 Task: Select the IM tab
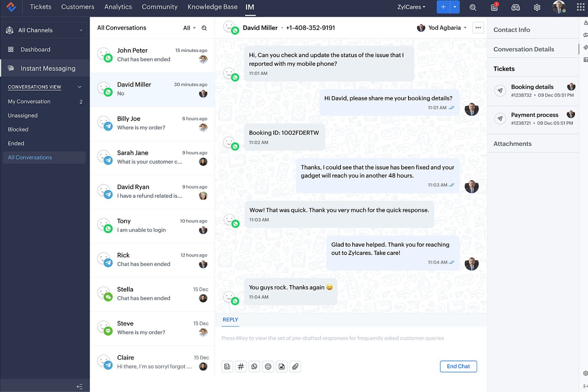pos(250,7)
